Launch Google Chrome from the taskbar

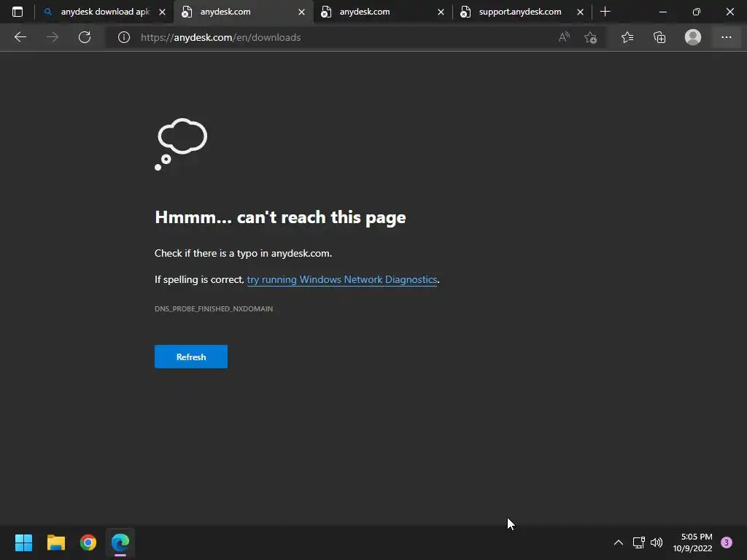[88, 542]
